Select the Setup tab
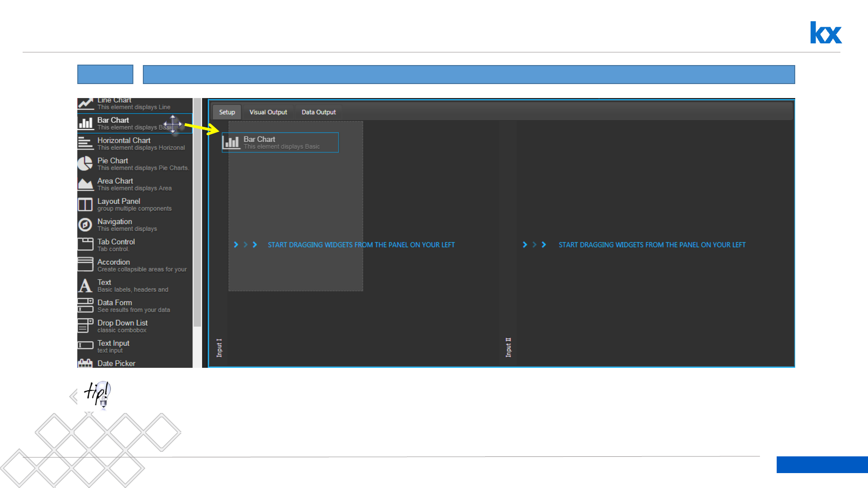 (x=227, y=112)
